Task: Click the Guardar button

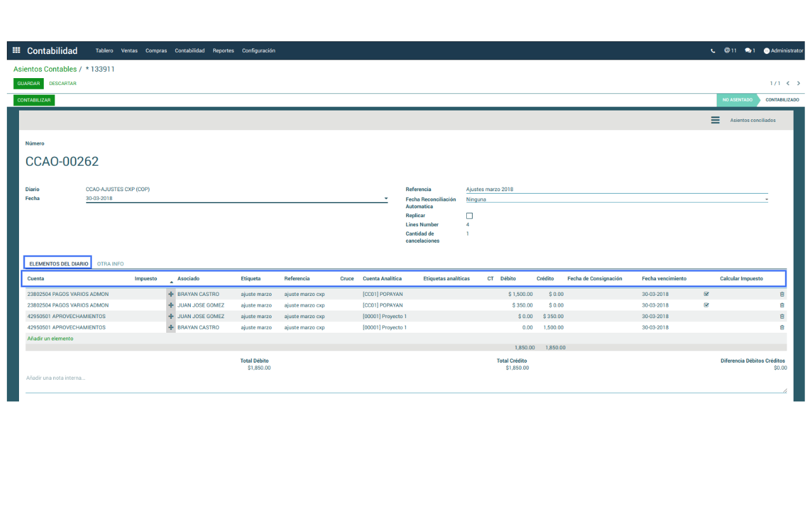Action: [x=29, y=83]
